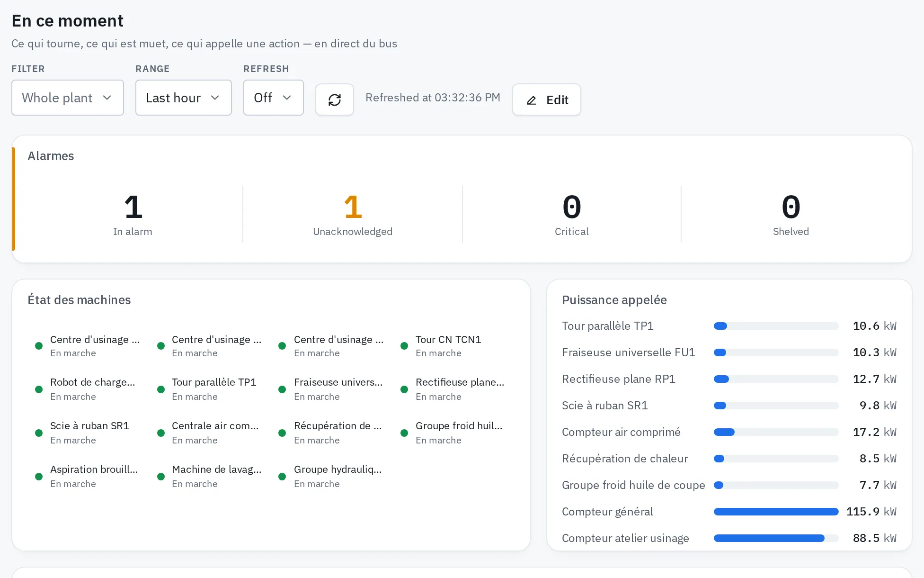The height and width of the screenshot is (578, 924).
Task: Click the 9.8 kW power value
Action: pos(878,406)
